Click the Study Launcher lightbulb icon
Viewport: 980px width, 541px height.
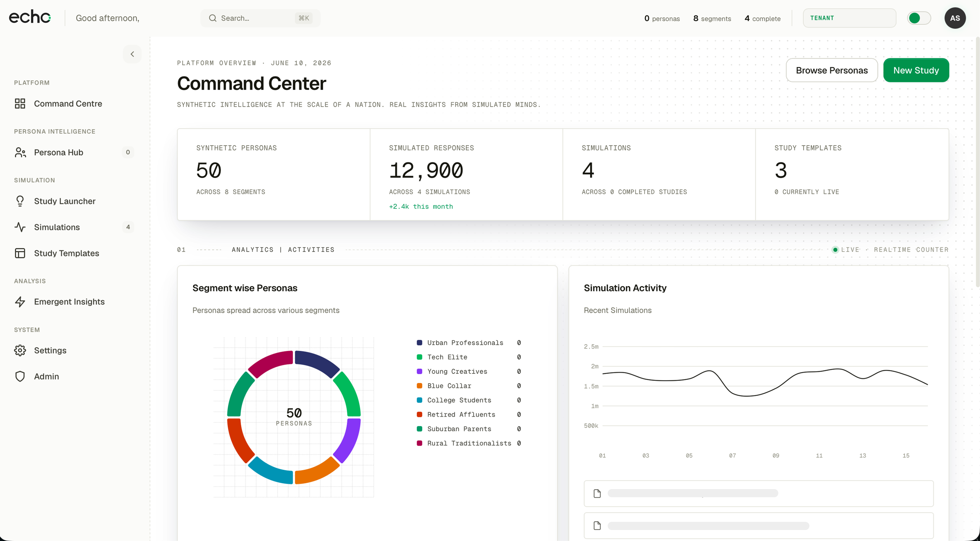click(x=20, y=201)
